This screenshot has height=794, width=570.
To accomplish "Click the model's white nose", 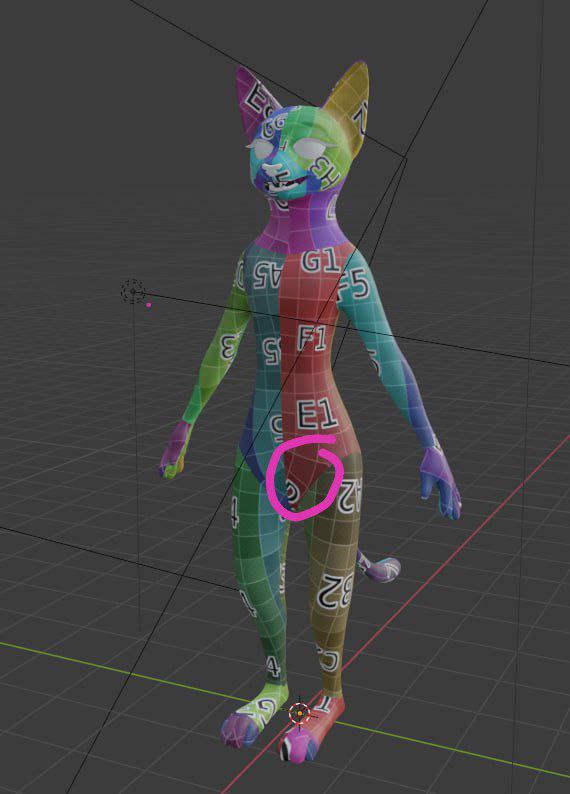I will click(272, 168).
